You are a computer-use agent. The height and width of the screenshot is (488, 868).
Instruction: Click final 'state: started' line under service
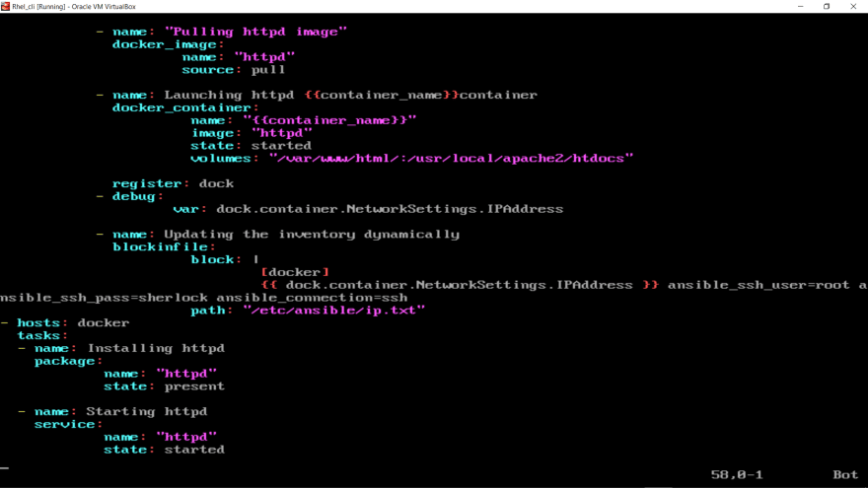tap(165, 450)
